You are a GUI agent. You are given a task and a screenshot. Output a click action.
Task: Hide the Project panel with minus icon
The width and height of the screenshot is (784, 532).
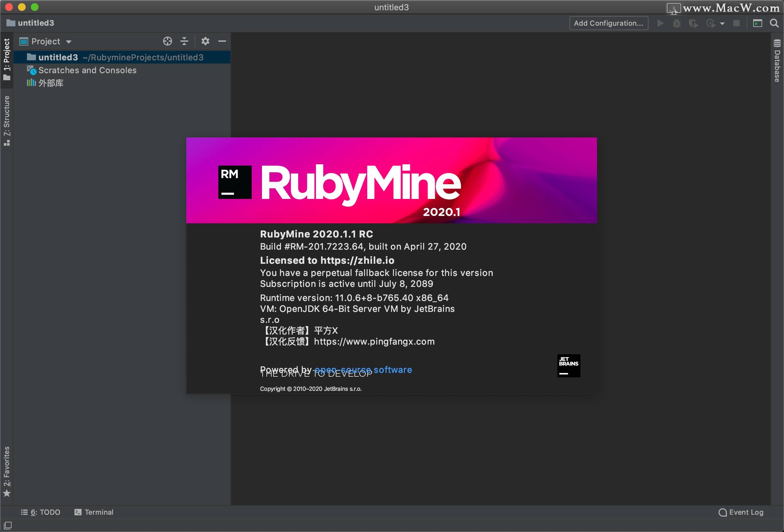point(222,41)
